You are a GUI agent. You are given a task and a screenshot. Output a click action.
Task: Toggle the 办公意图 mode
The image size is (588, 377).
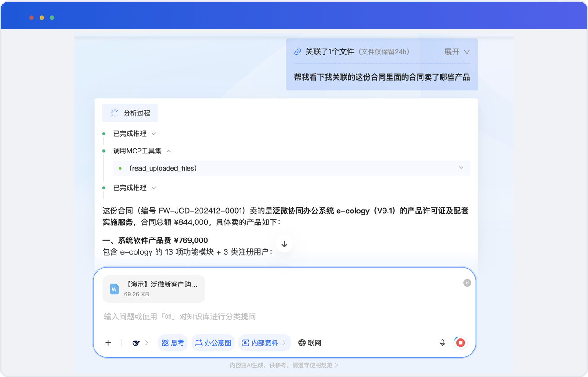click(213, 343)
